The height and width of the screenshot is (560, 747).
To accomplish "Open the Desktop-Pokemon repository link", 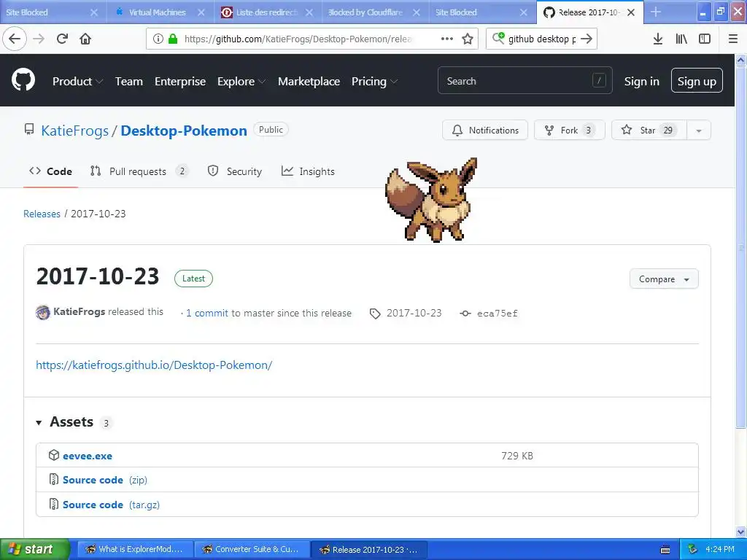I will [184, 131].
